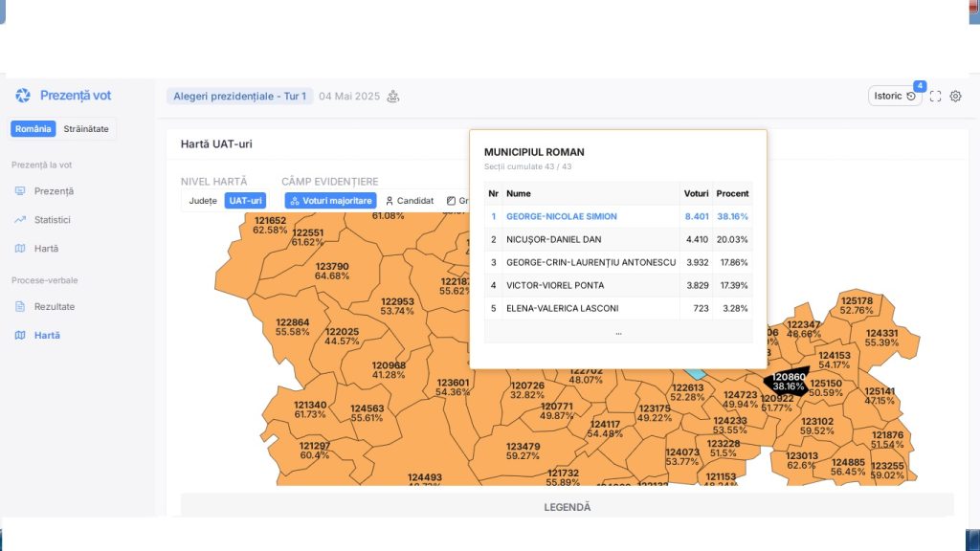980x551 pixels.
Task: Select UAT-uri map level
Action: click(x=245, y=201)
